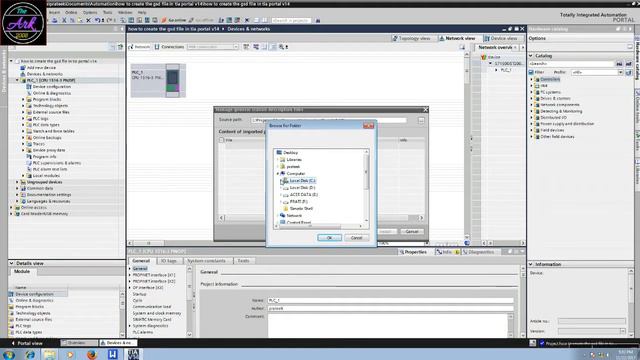The image size is (640, 360).
Task: Toggle checkbox beside project status message
Action: point(542,343)
